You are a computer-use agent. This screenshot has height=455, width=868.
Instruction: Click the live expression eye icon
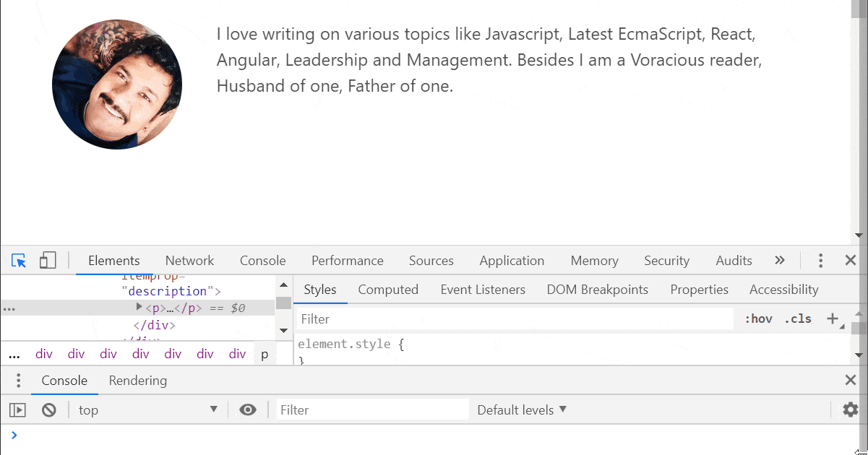(x=248, y=410)
